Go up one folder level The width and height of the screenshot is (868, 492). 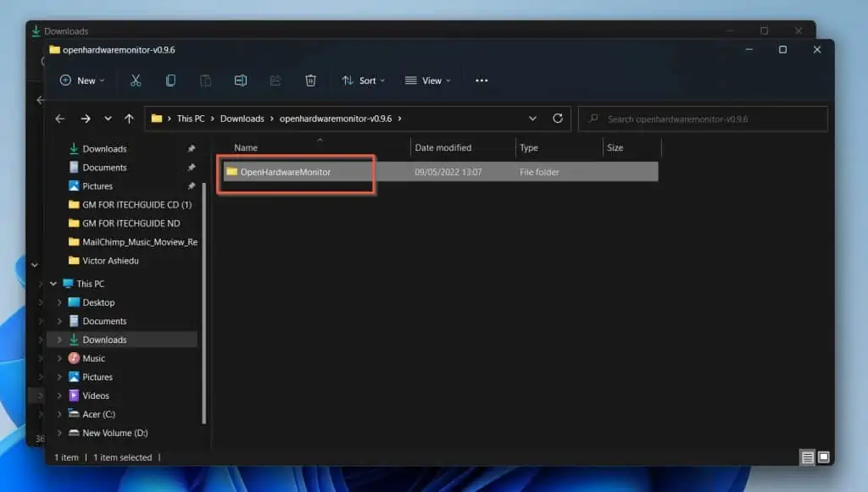click(129, 119)
